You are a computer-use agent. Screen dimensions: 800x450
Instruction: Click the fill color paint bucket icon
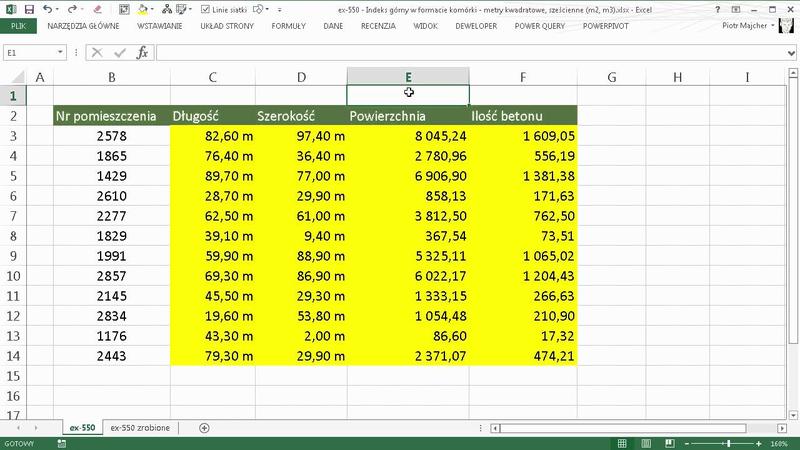point(143,8)
